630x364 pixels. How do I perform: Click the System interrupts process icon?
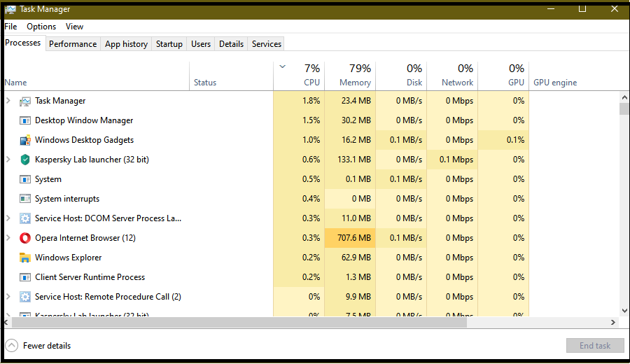25,199
